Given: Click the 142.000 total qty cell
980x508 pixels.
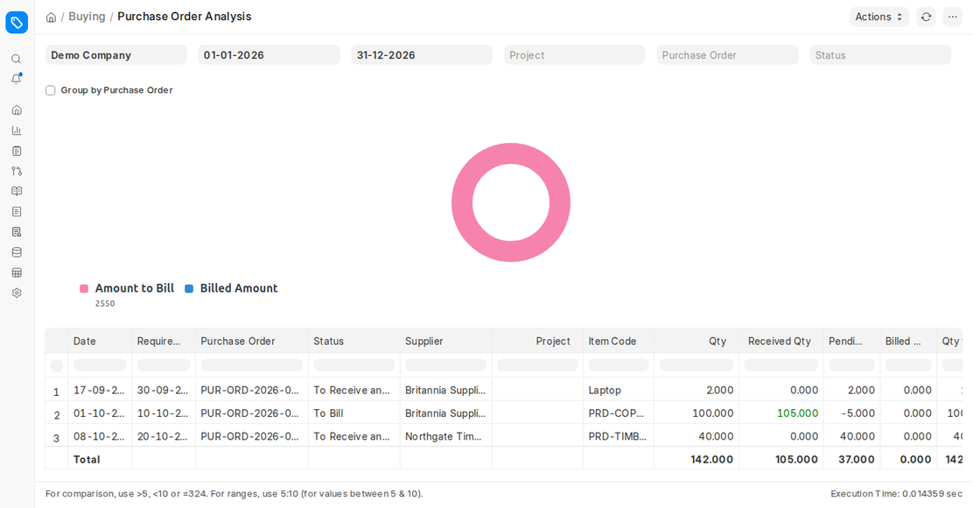Looking at the screenshot, I should click(x=696, y=459).
